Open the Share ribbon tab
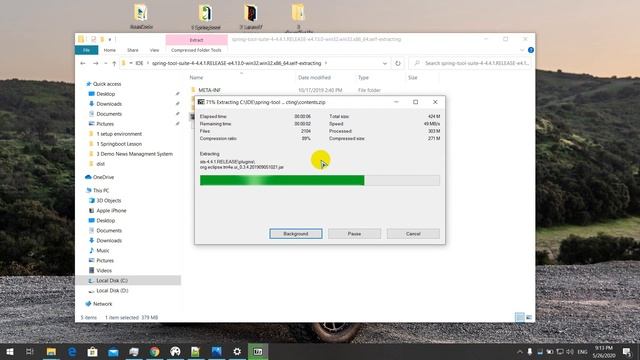This screenshot has width=640, height=360. [133, 50]
